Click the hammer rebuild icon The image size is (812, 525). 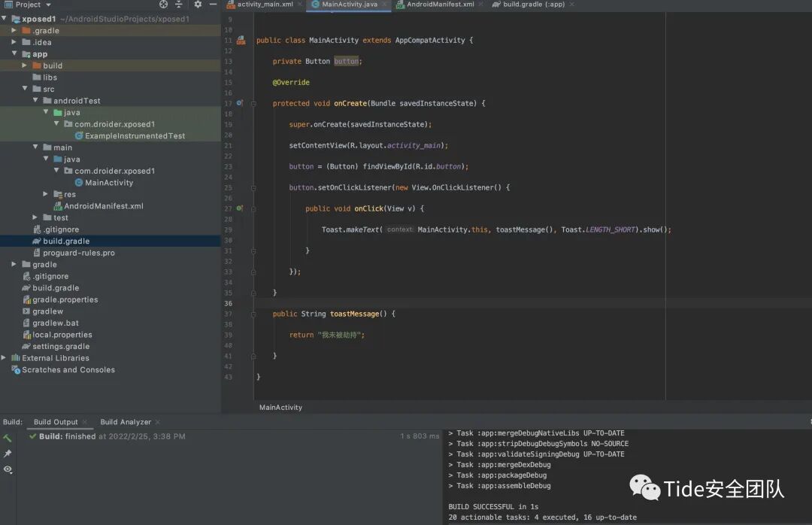pos(8,439)
